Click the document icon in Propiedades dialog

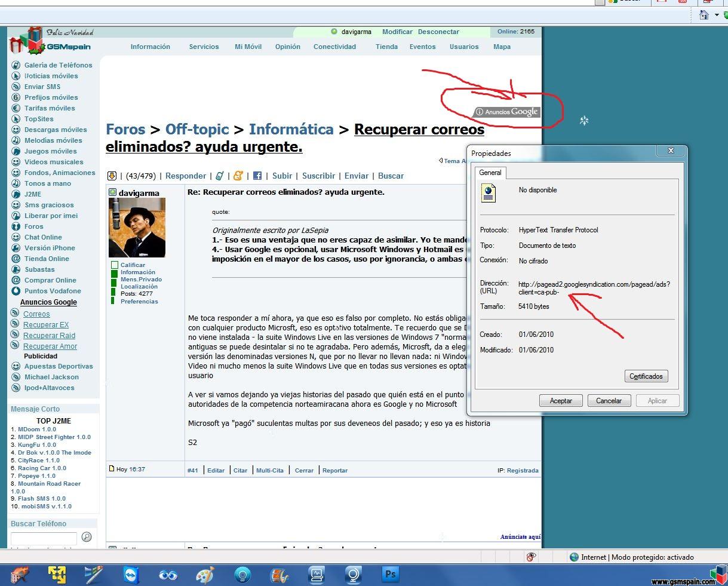(x=489, y=193)
